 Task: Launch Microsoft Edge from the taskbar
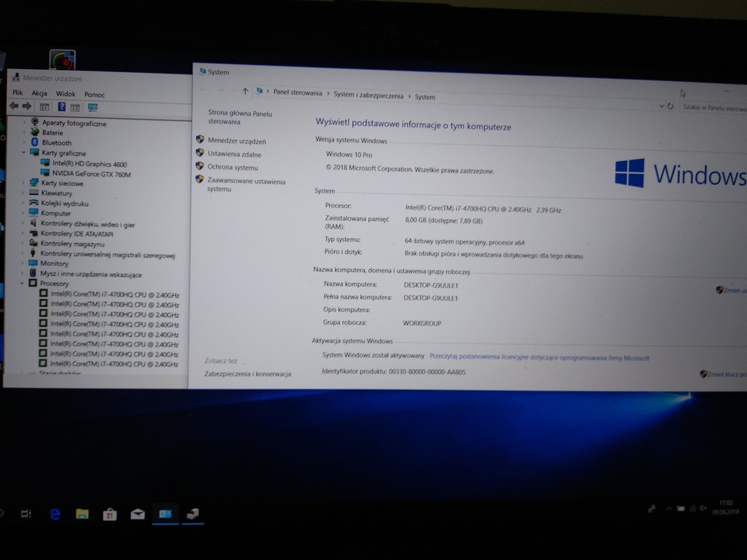[55, 514]
